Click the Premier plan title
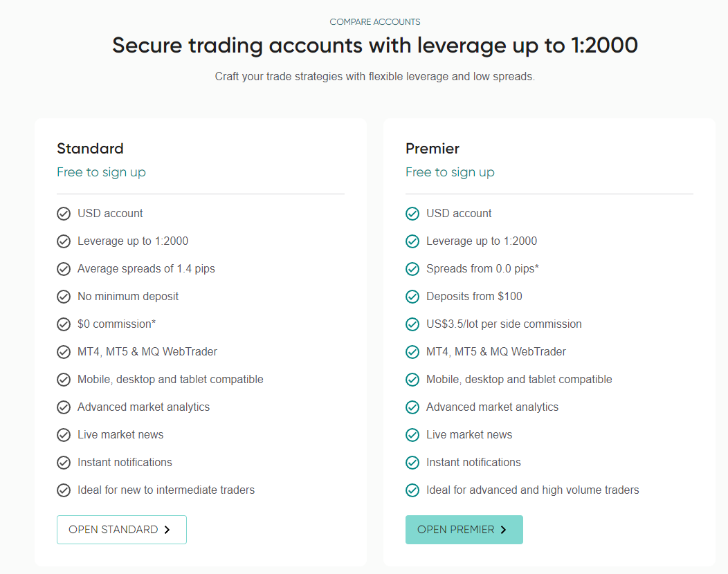This screenshot has height=574, width=728. 433,149
